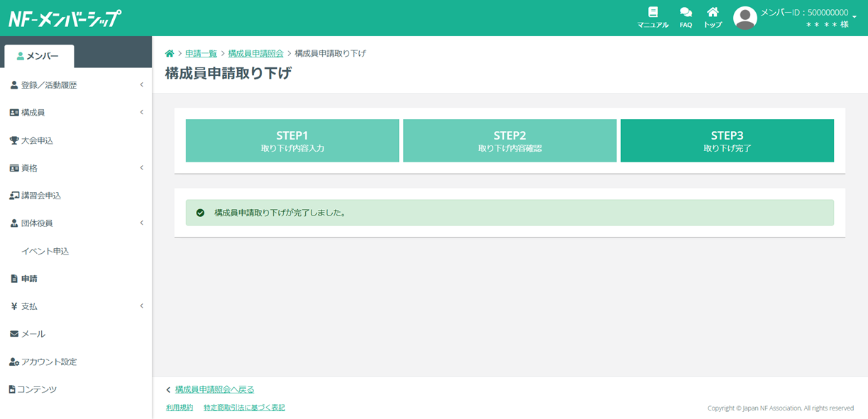The image size is (868, 419).
Task: Open the 利用規約 footer link
Action: [180, 408]
